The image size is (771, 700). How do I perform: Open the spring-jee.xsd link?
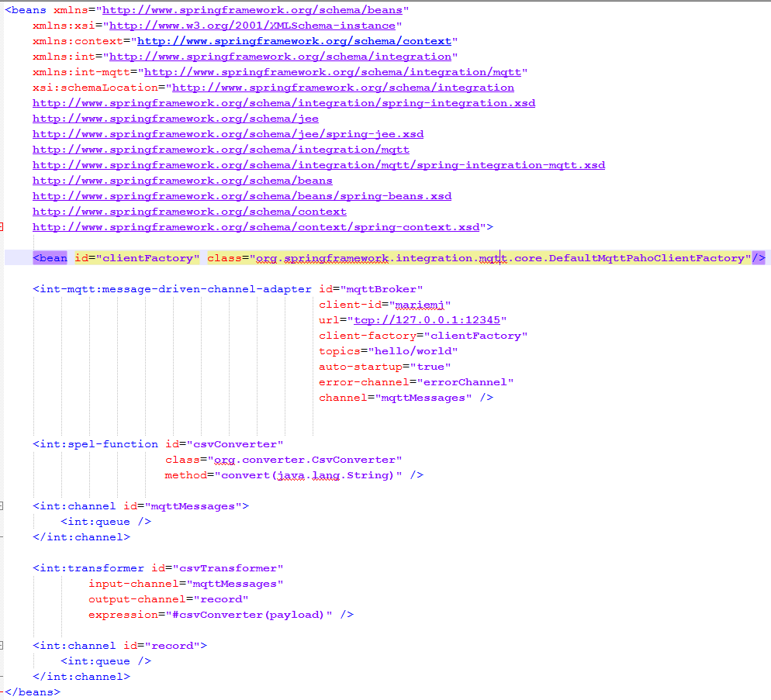click(228, 134)
